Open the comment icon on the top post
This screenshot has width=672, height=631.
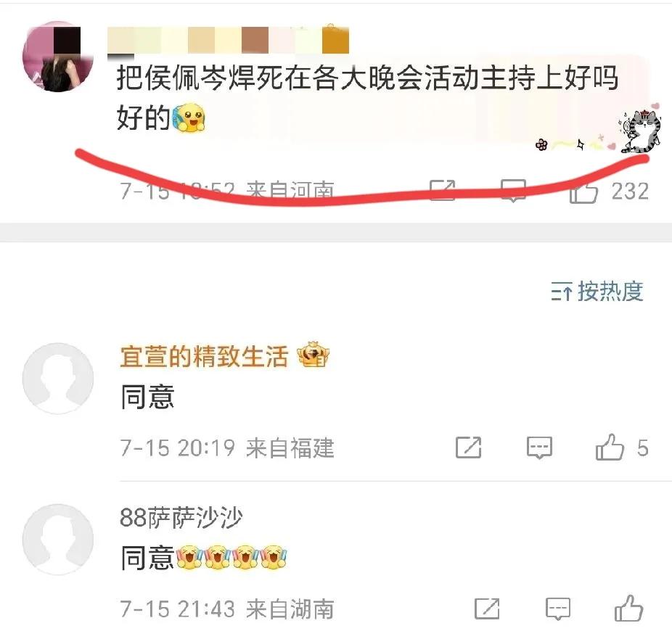513,191
